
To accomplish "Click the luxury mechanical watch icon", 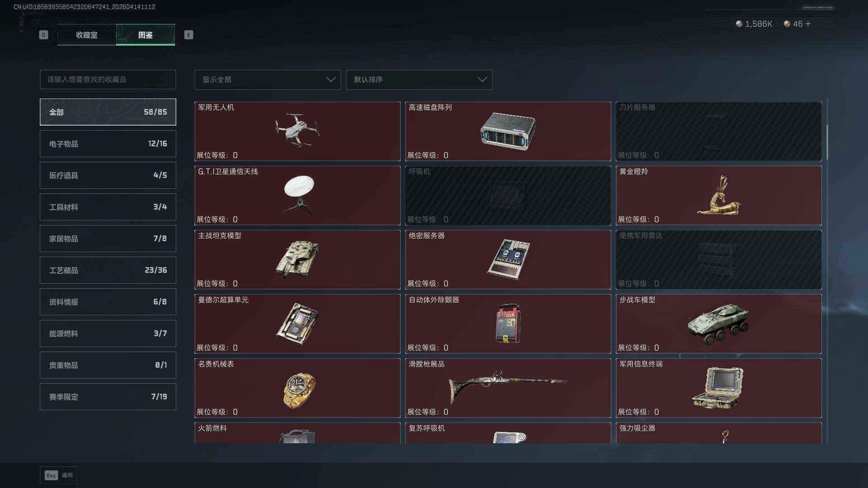I will point(299,390).
